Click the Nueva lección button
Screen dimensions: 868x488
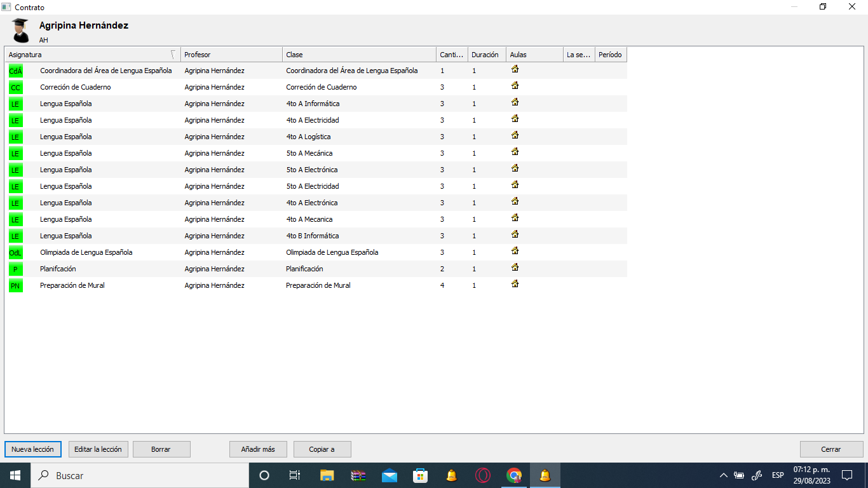33,449
